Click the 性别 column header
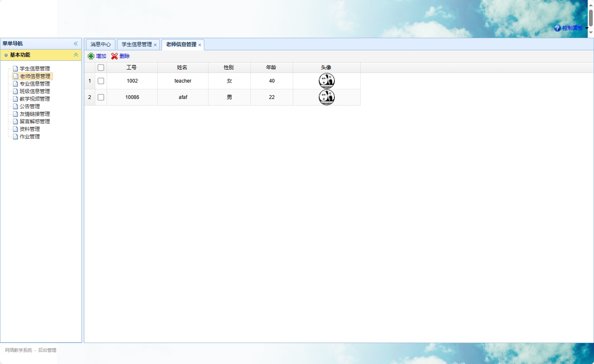594x364 pixels. (x=229, y=68)
